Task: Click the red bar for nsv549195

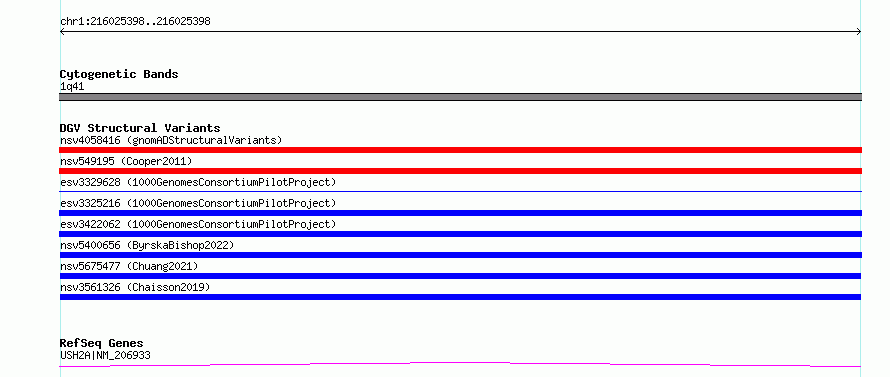Action: [460, 171]
